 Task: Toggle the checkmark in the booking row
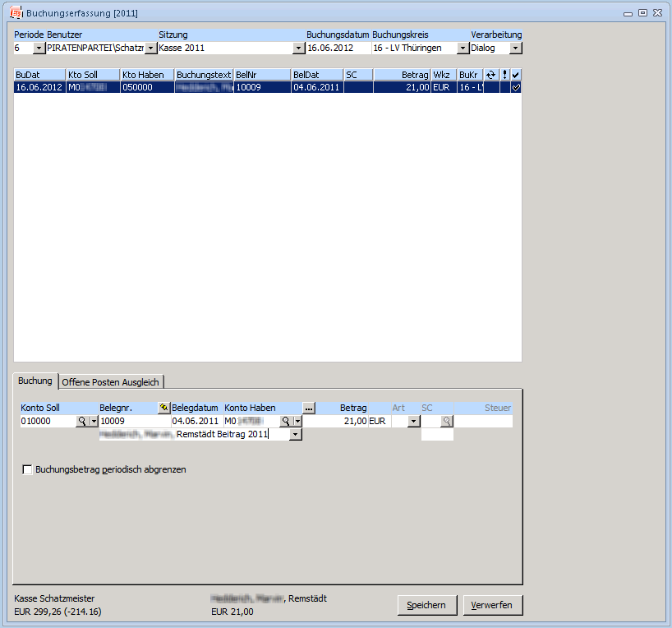click(515, 87)
